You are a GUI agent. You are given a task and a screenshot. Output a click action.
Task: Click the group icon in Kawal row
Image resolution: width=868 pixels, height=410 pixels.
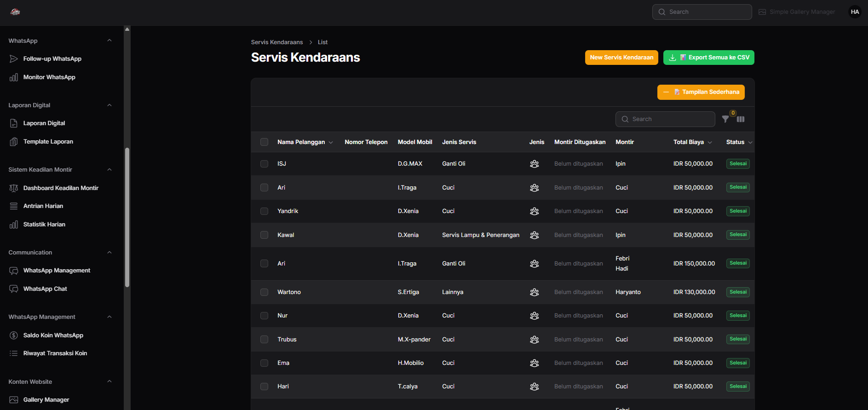point(534,235)
